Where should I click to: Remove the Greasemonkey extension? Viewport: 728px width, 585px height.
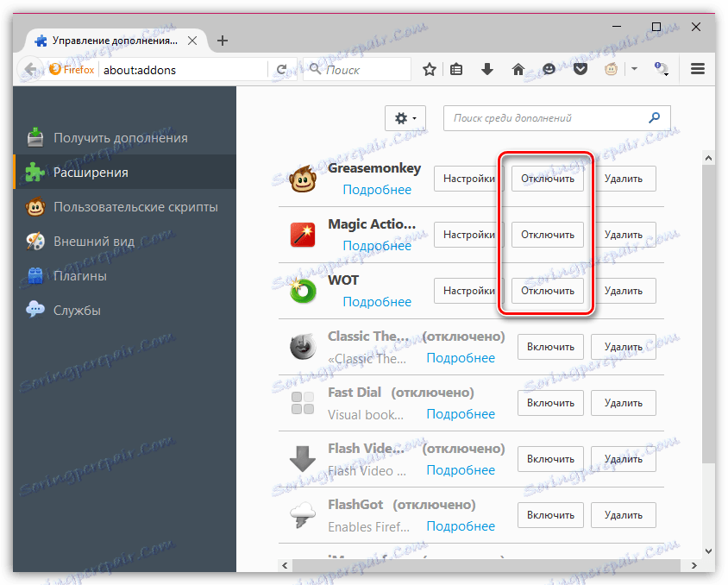tap(623, 179)
